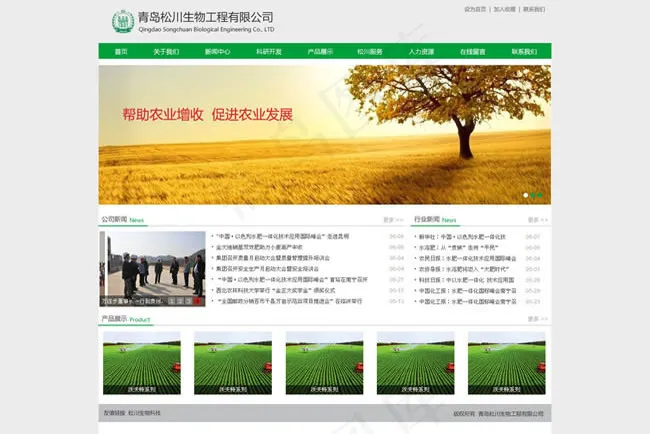The height and width of the screenshot is (434, 650).
Task: Click 人力资源 in the navigation bar
Action: coord(421,51)
